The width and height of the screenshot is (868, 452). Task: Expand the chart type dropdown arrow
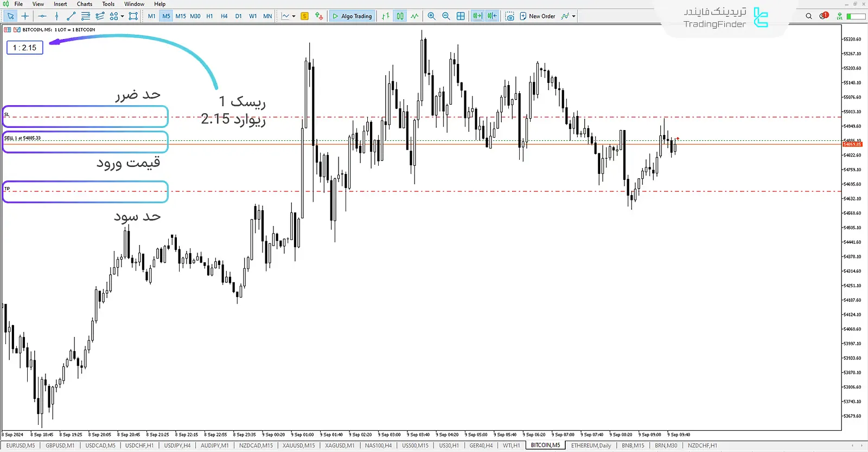(x=294, y=16)
